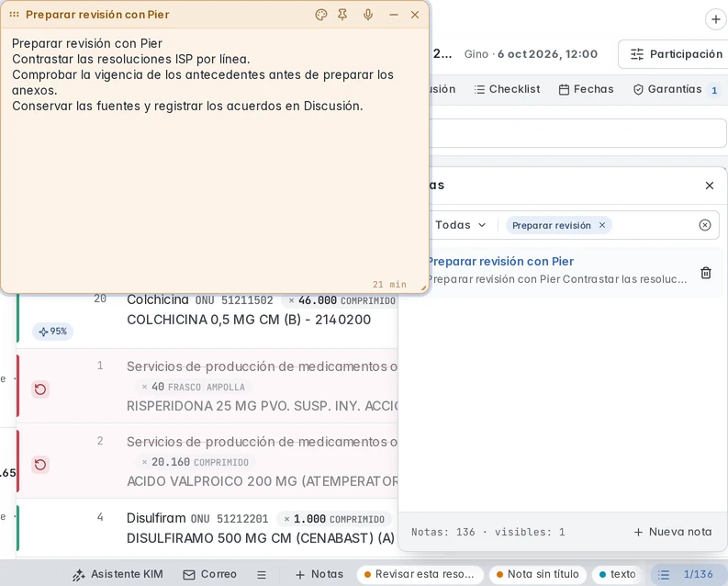
Task: Click the 40 FRASCO AMPOLLA quantity chip
Action: 193,387
